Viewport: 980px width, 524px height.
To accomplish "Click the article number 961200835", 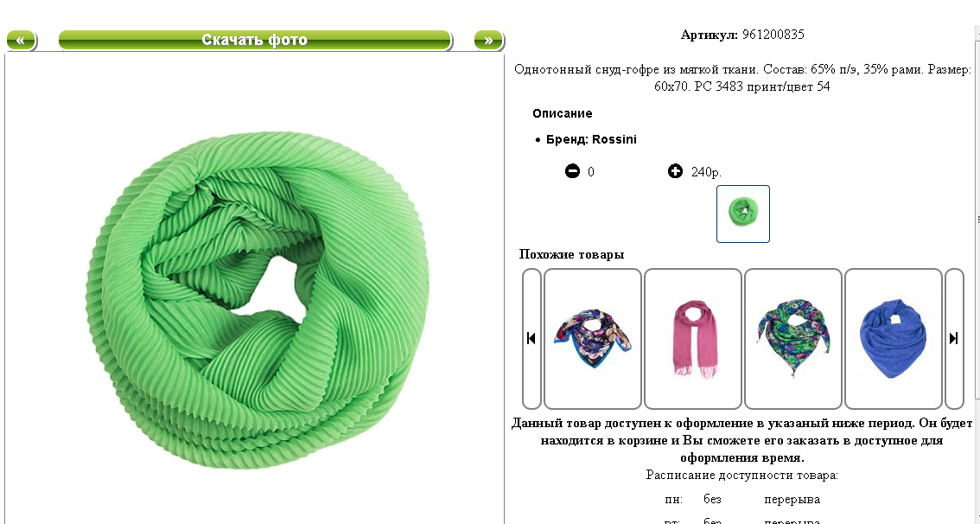I will pos(773,35).
